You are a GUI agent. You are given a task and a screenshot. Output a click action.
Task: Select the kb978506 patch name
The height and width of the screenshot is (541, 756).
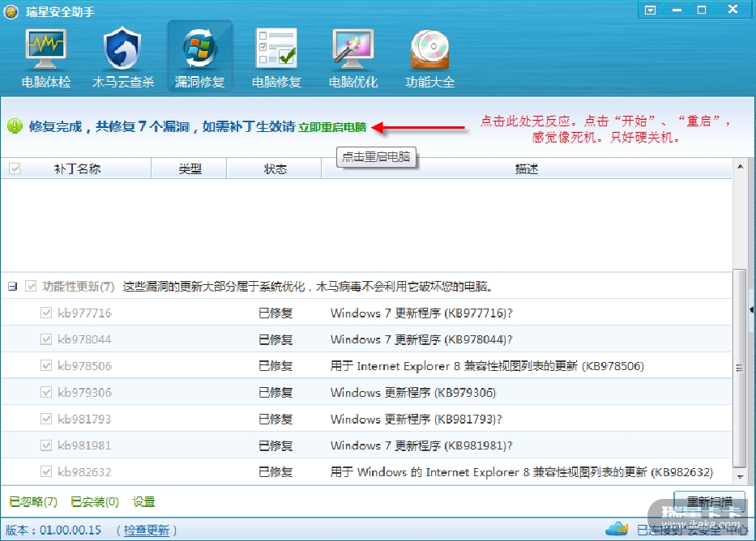pyautogui.click(x=84, y=366)
